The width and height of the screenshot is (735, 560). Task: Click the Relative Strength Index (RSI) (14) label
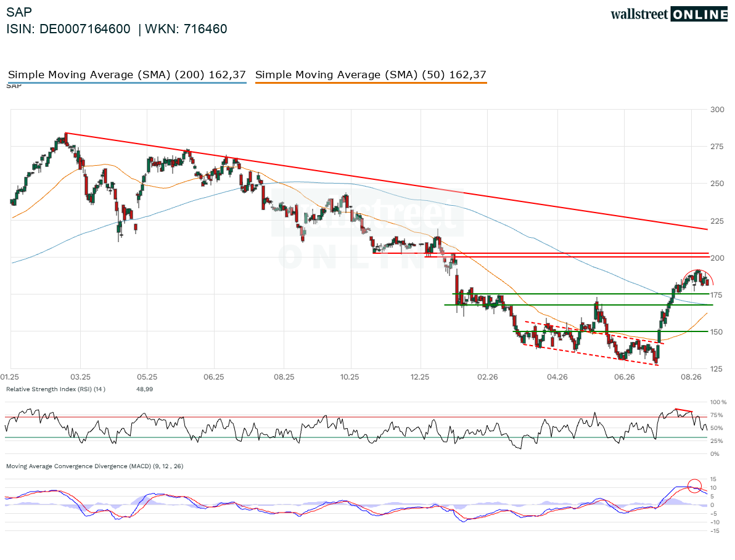(55, 389)
